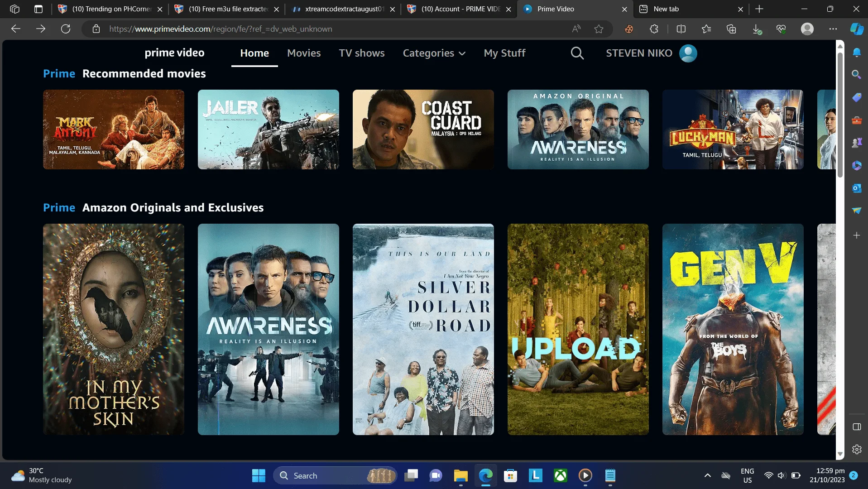
Task: Open the browser Extensions puzzle icon
Action: coord(654,29)
